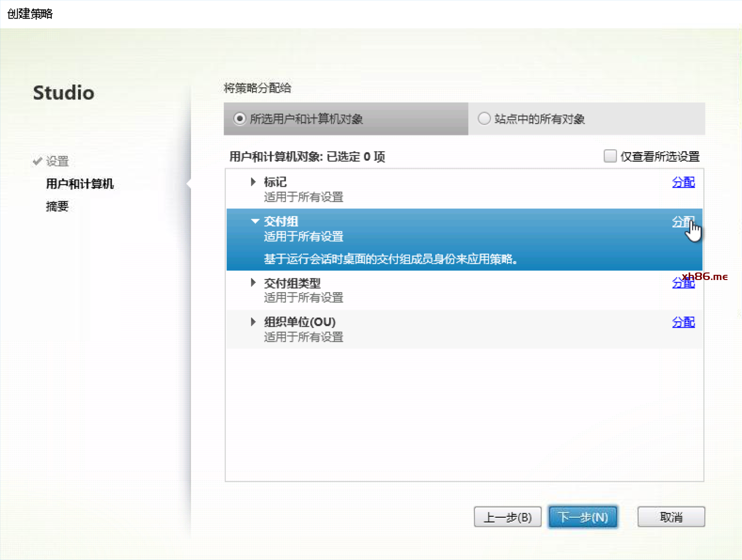
Task: Open the 用户和计算机 wizard step
Action: coord(79,184)
